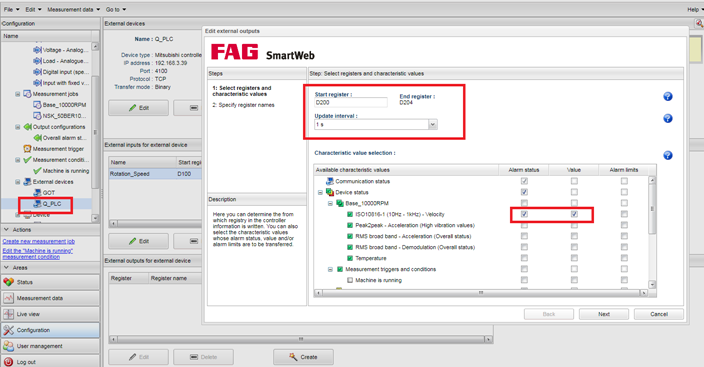
Task: Toggle Value checkbox for Communication status
Action: tap(574, 181)
